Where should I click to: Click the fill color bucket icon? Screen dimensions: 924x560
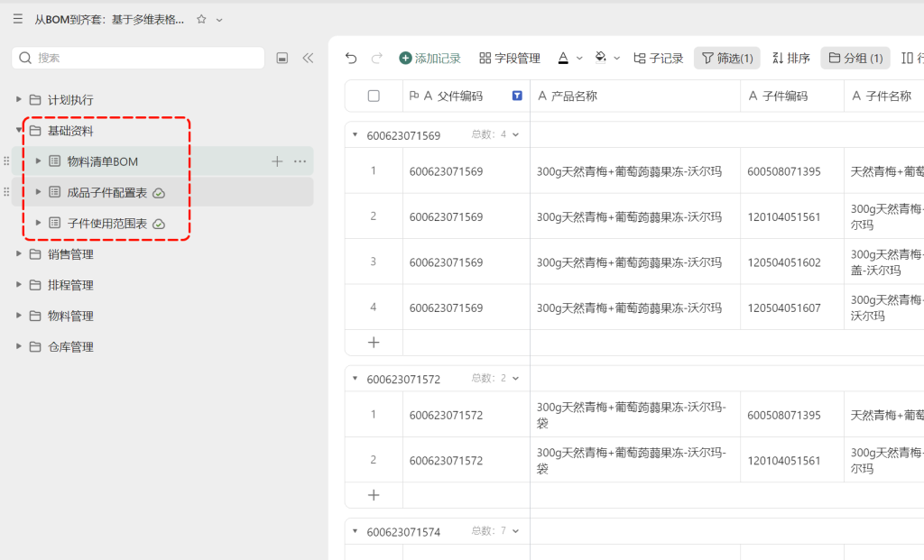coord(600,58)
